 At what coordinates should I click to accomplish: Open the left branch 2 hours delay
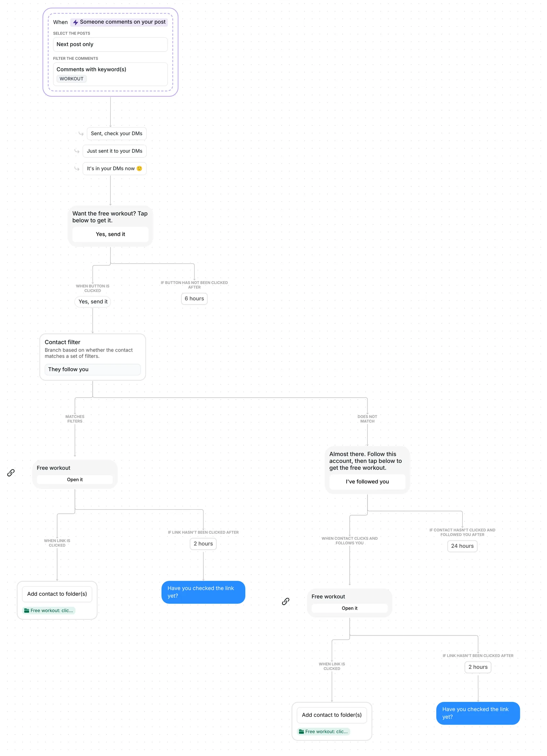pos(203,544)
